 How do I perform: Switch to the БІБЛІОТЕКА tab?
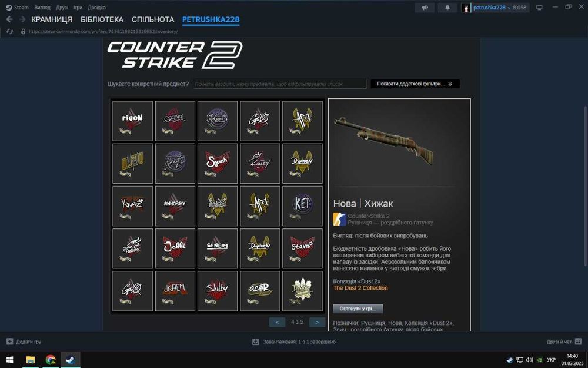102,19
